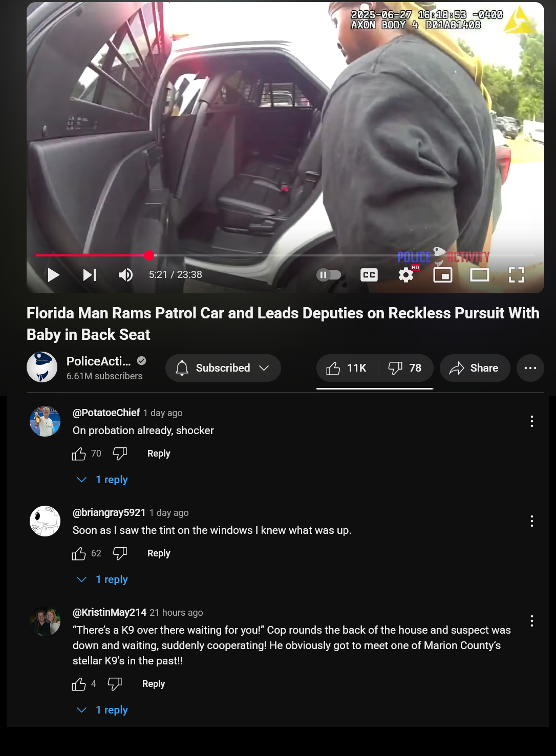
Task: Reply to KristinMay214's comment
Action: coord(154,684)
